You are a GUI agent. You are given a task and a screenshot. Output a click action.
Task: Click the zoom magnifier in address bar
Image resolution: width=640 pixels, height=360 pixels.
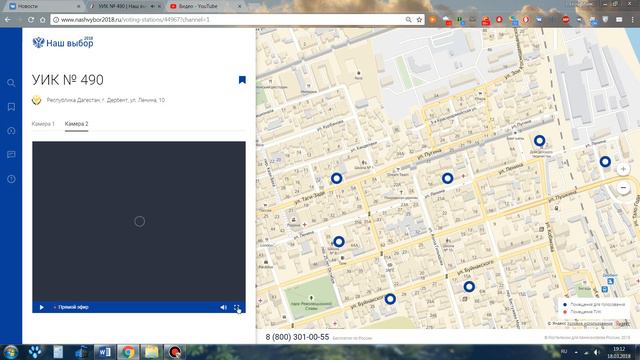pos(408,20)
